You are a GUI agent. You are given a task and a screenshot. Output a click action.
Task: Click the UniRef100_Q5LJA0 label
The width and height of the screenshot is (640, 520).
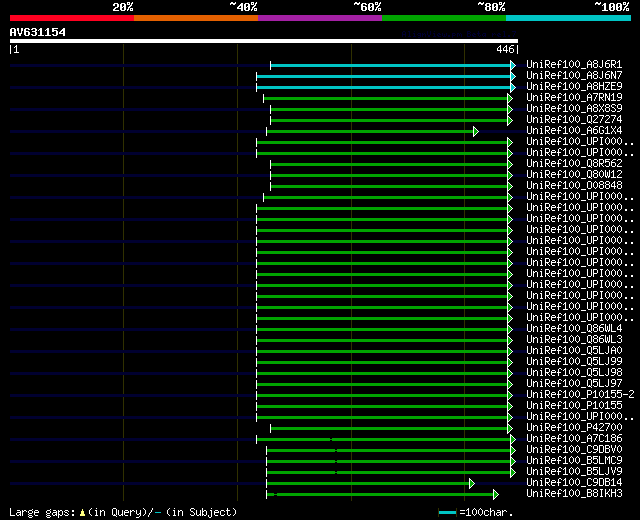(574, 351)
